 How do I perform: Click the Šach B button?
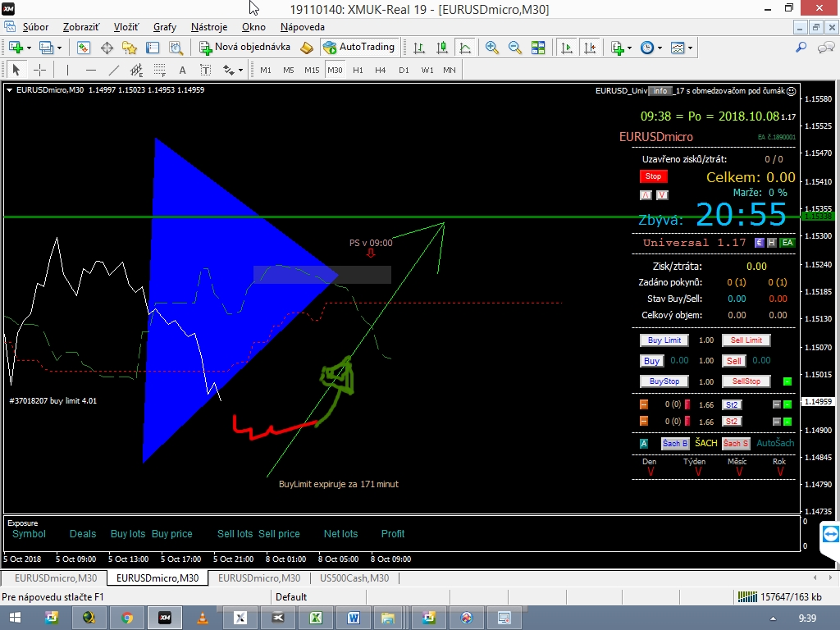pyautogui.click(x=675, y=444)
